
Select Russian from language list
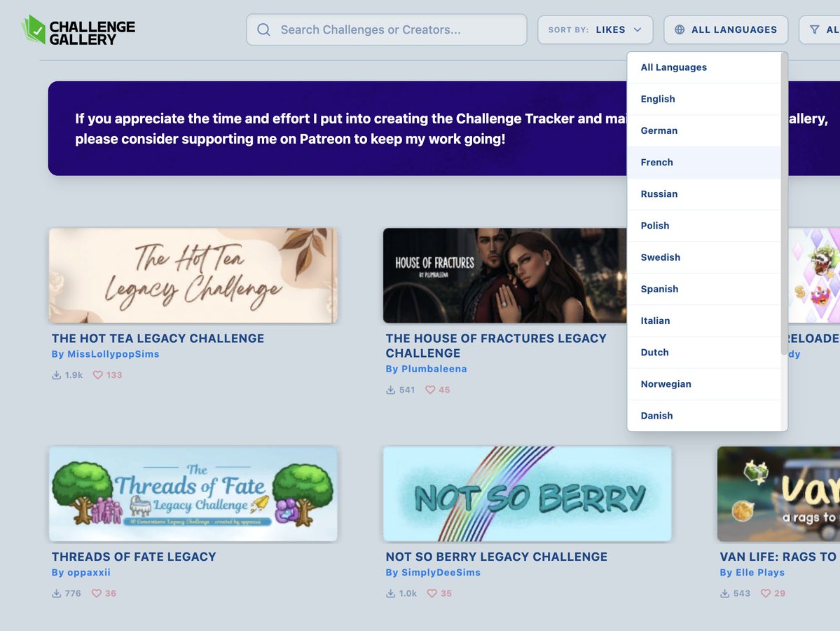(x=704, y=194)
